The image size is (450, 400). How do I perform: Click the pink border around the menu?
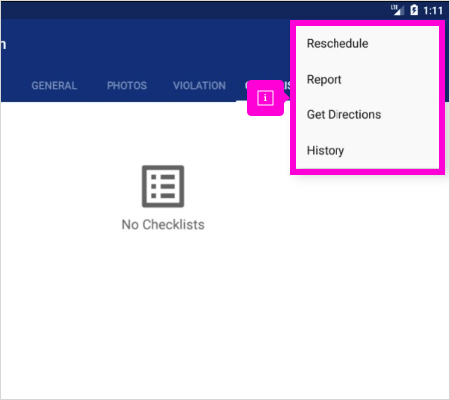coord(367,23)
